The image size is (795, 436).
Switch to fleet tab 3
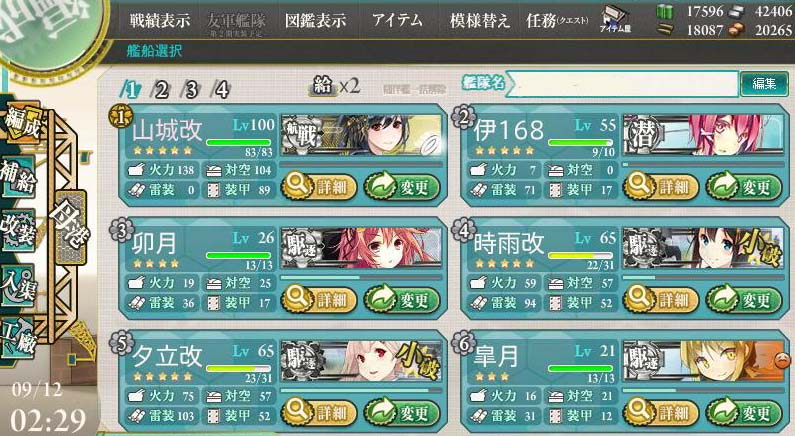[191, 90]
